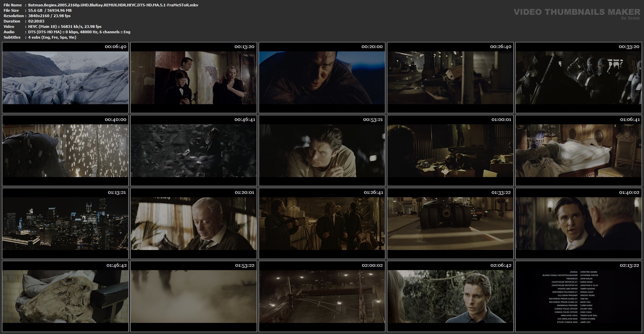
Task: Click the 4 subs (Eng, Fre, Spa, Vie) text
Action: 52,37
